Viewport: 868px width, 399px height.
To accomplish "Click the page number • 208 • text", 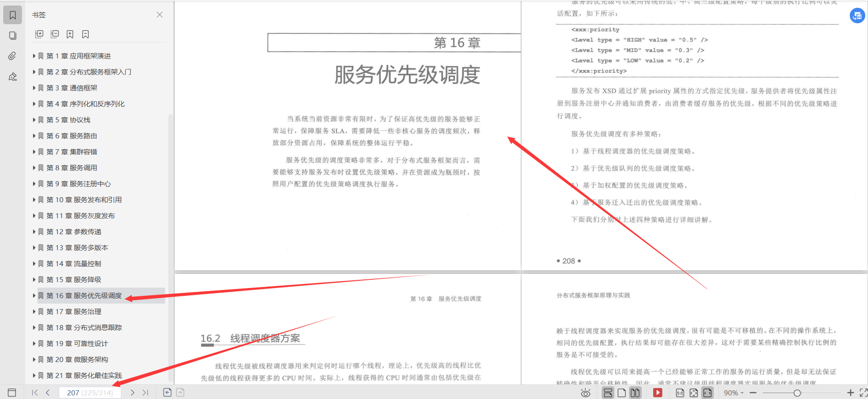I will point(569,261).
